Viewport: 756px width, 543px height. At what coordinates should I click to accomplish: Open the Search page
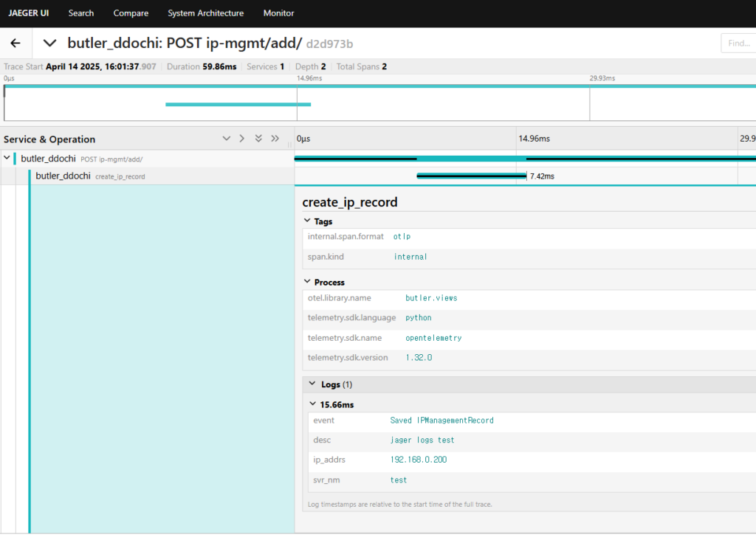pos(81,13)
